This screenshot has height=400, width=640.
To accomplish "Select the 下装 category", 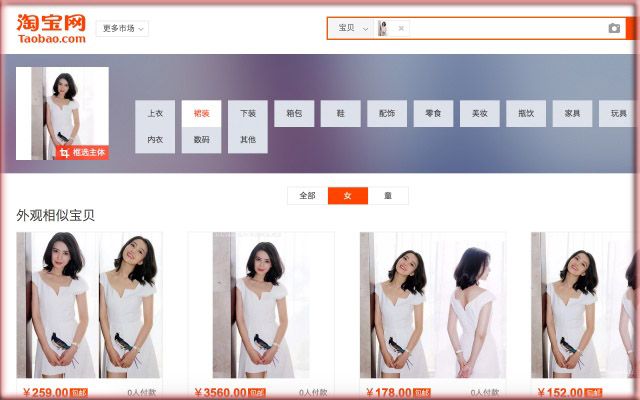I will 248,113.
